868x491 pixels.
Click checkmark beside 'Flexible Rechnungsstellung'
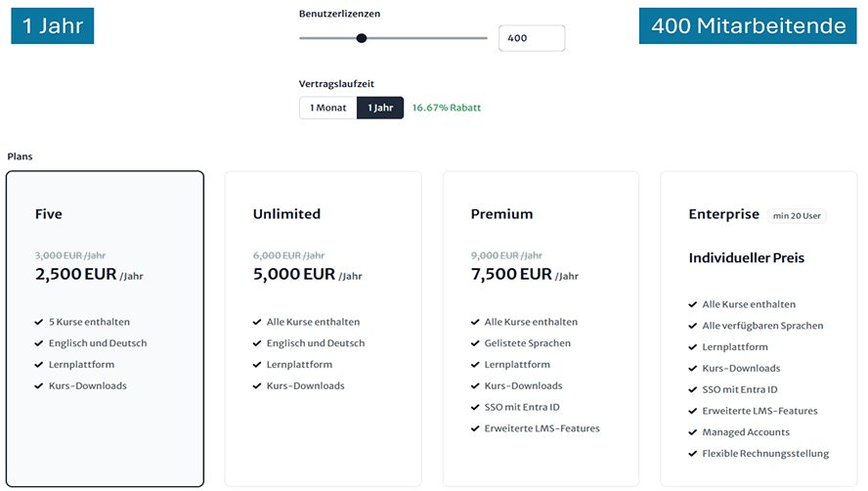[692, 454]
